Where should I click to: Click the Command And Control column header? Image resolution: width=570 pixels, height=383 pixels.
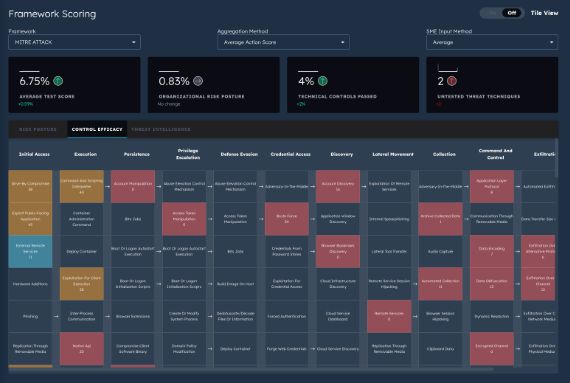pyautogui.click(x=495, y=154)
